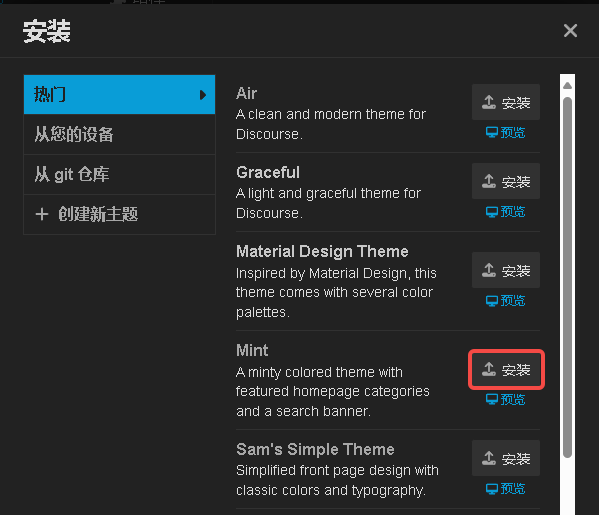Install the Material Design Theme
The width and height of the screenshot is (599, 515).
pos(506,270)
